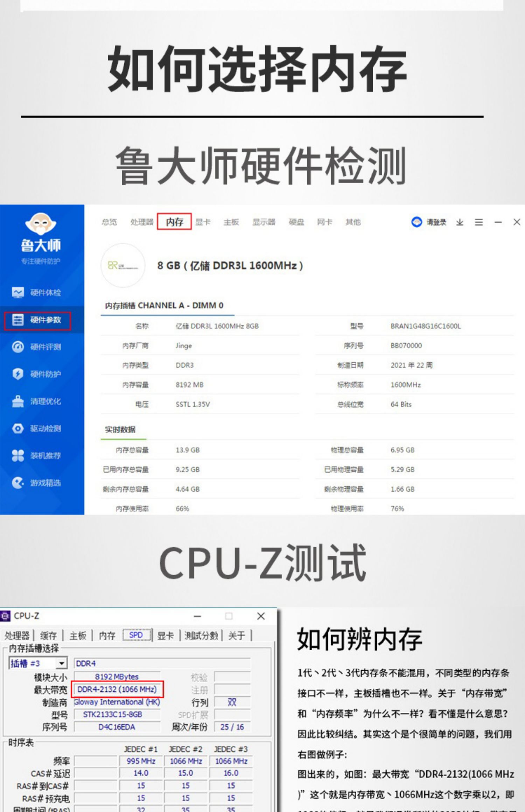
Task: Open 装机推荐 in the sidebar
Action: [x=37, y=455]
